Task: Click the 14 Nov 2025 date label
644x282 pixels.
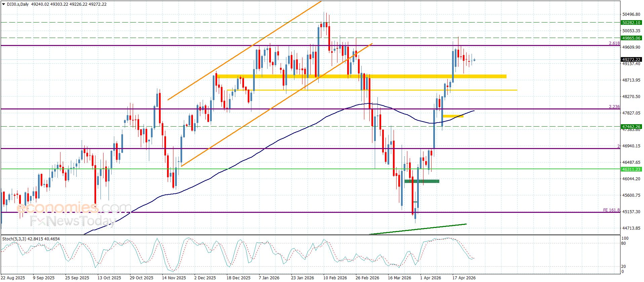Action: point(174,278)
